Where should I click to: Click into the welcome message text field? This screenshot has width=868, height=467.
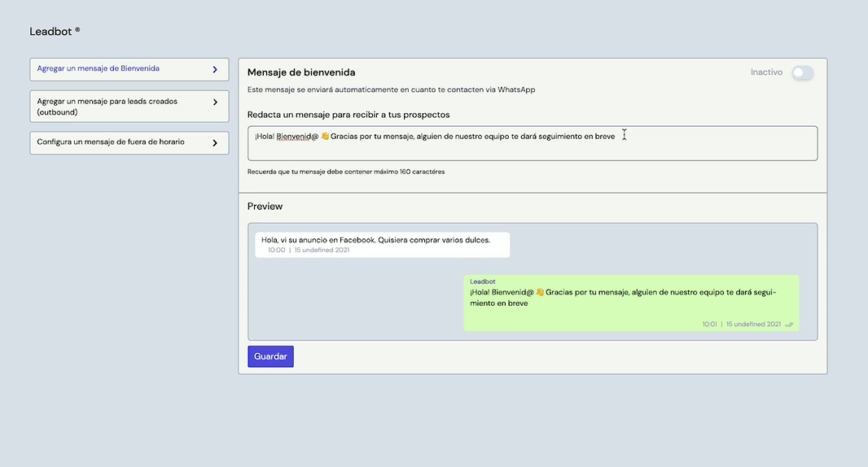[532, 143]
